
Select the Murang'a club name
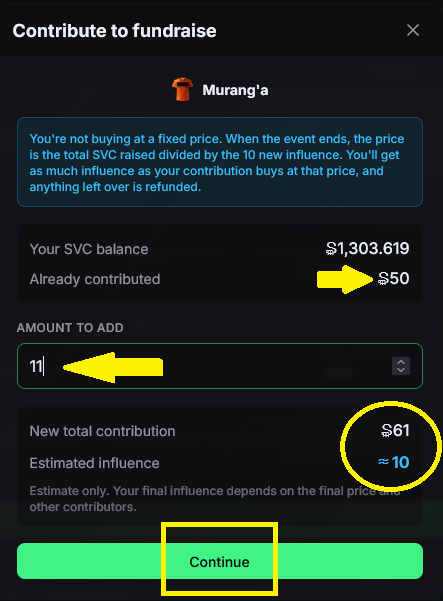click(x=235, y=90)
